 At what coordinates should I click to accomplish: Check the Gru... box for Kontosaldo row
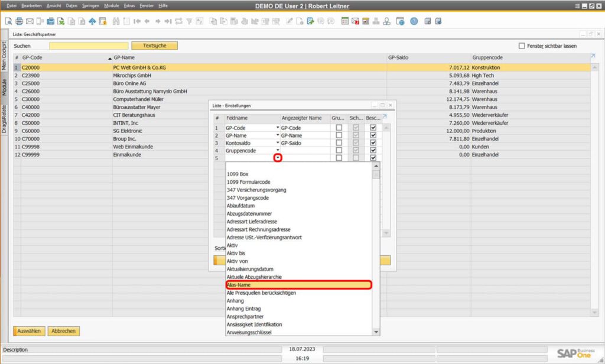click(x=339, y=143)
